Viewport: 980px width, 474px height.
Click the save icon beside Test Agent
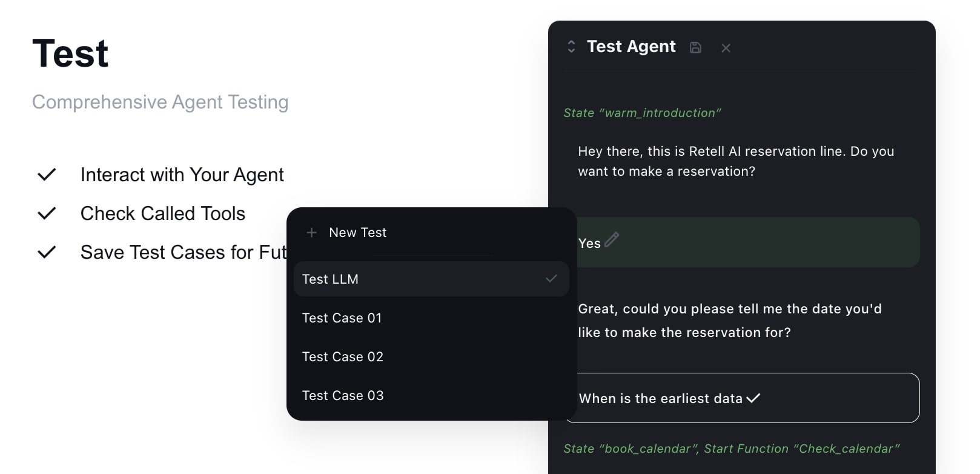695,47
